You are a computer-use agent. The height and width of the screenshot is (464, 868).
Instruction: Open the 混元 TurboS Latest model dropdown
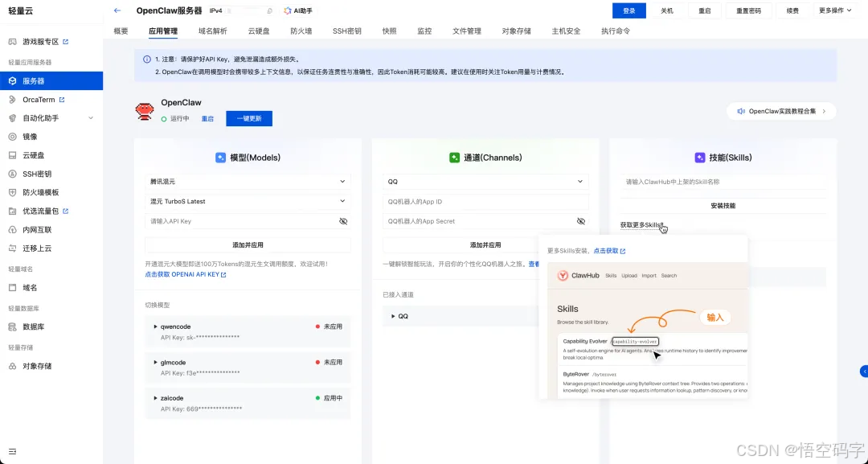[248, 201]
